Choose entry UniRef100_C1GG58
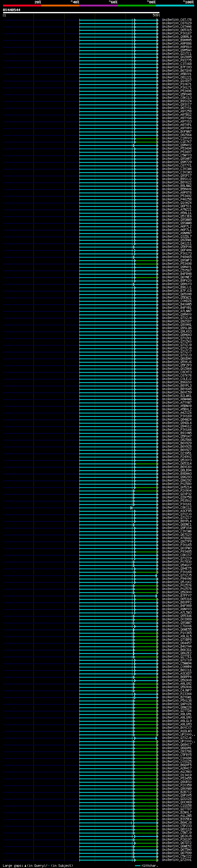The height and width of the screenshot is (868, 197). tap(177, 805)
